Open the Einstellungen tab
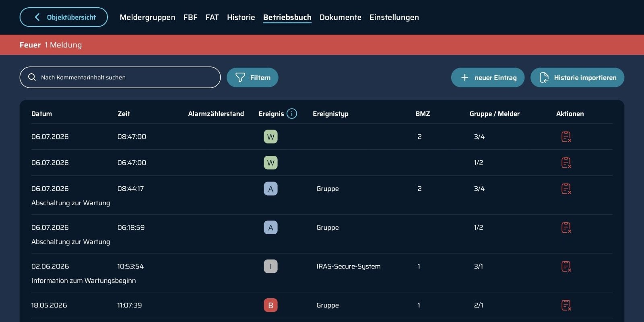 394,17
